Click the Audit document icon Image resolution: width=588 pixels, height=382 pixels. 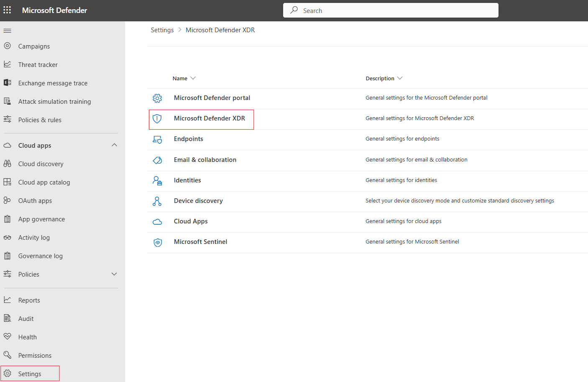7,318
